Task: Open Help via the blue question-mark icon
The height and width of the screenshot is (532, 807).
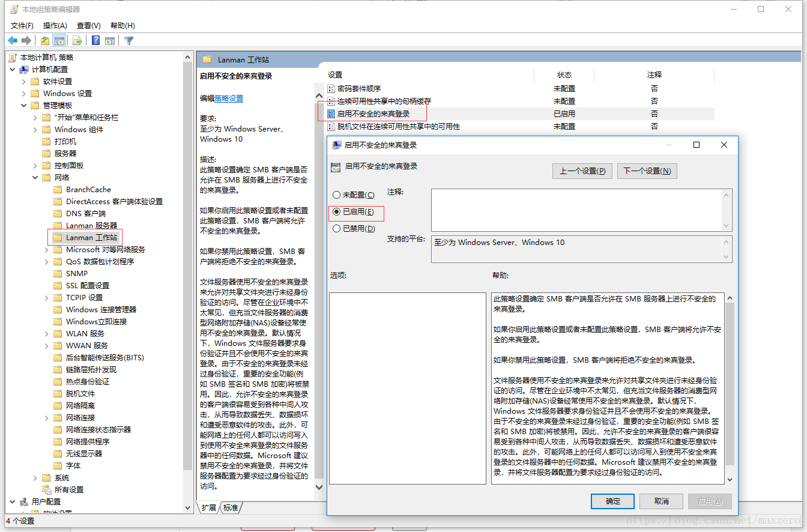Action: pyautogui.click(x=95, y=41)
